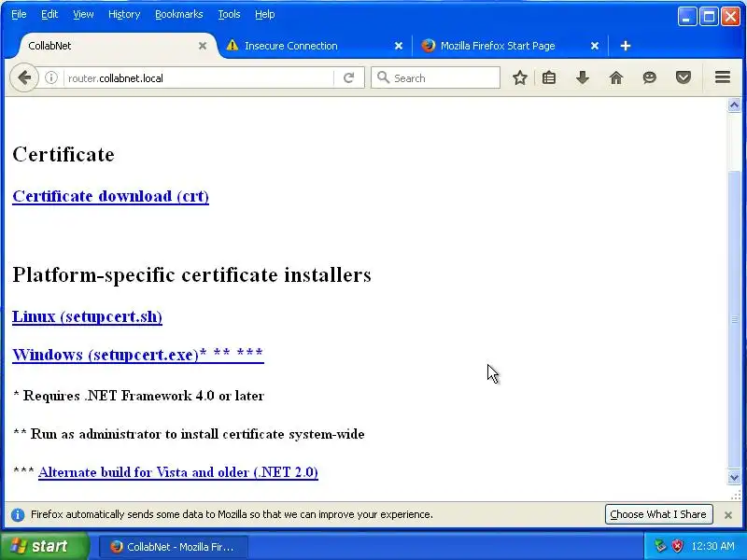Go to the Firefox home page
Screen dimensions: 747x560
point(616,77)
